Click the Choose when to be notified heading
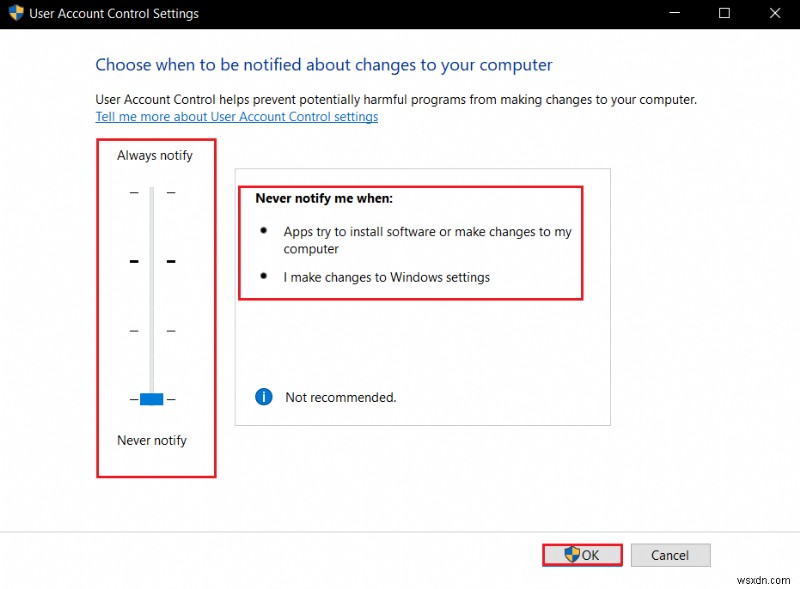 (x=323, y=65)
